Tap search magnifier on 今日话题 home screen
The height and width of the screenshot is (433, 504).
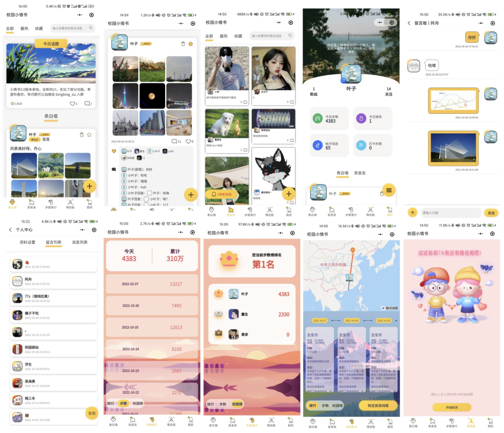click(91, 28)
